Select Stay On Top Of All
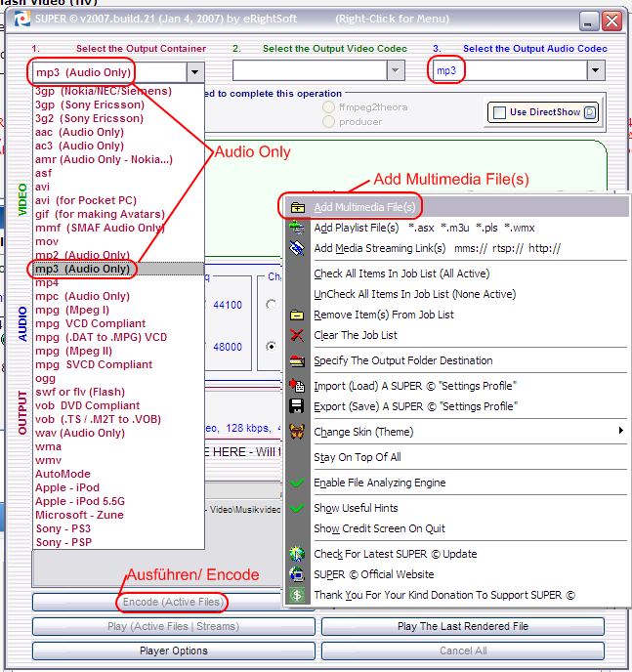 coord(457,457)
